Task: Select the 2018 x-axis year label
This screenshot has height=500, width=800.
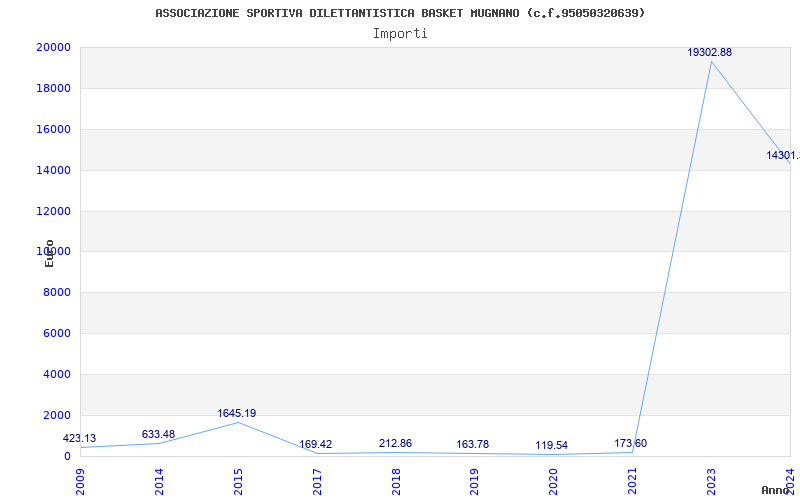Action: [395, 482]
